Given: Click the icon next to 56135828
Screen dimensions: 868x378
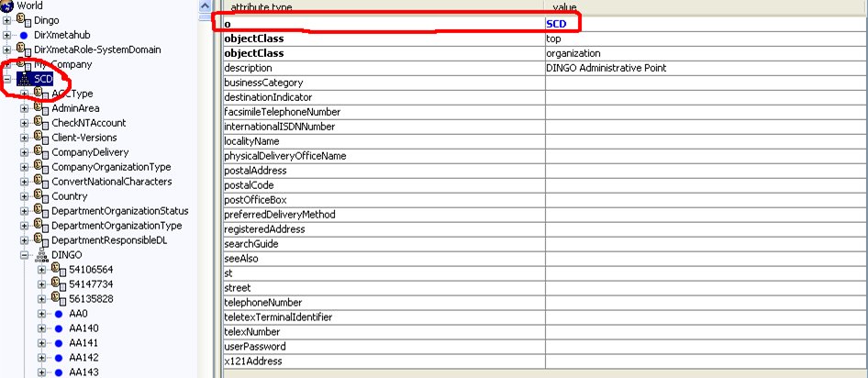Looking at the screenshot, I should pyautogui.click(x=59, y=298).
